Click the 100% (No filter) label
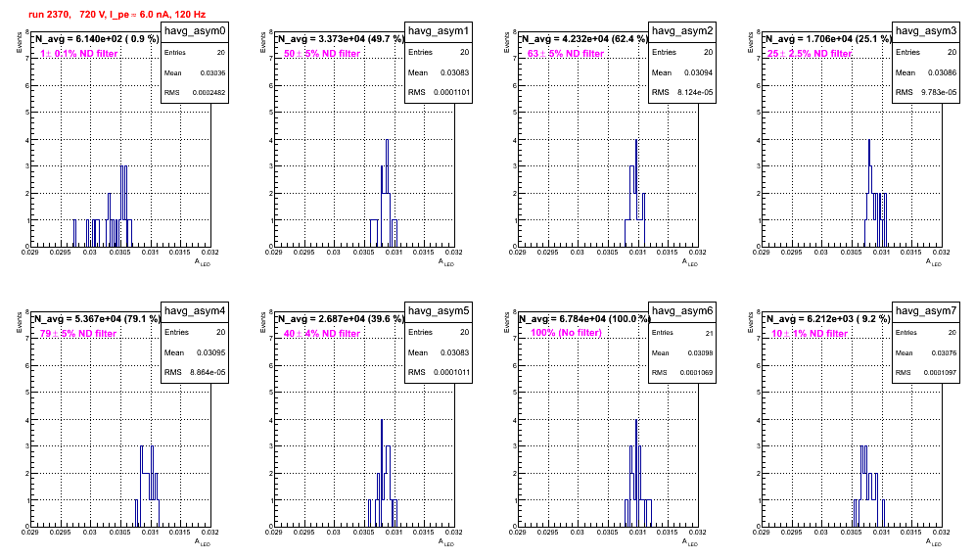 click(x=567, y=333)
